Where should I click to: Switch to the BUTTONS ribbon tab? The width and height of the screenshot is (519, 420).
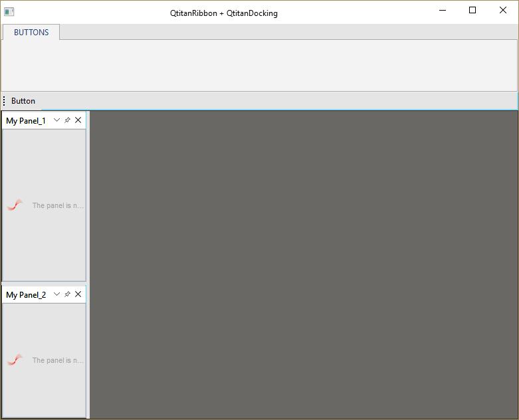coord(31,32)
